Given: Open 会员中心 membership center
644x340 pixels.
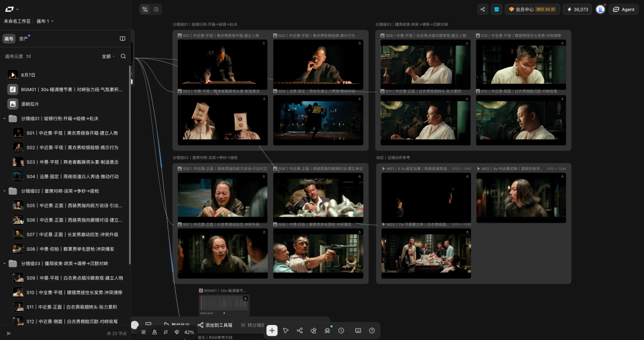Looking at the screenshot, I should (532, 9).
